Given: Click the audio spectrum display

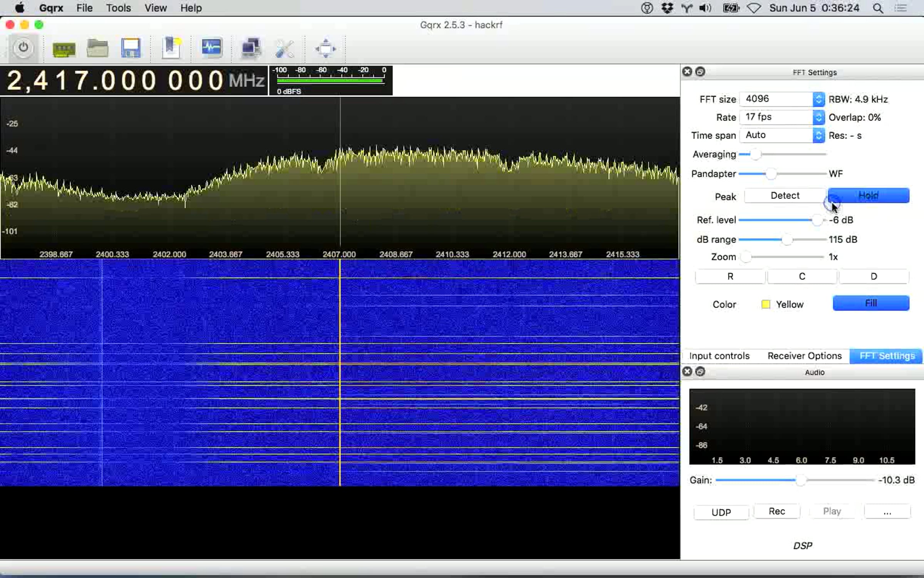Looking at the screenshot, I should click(802, 427).
